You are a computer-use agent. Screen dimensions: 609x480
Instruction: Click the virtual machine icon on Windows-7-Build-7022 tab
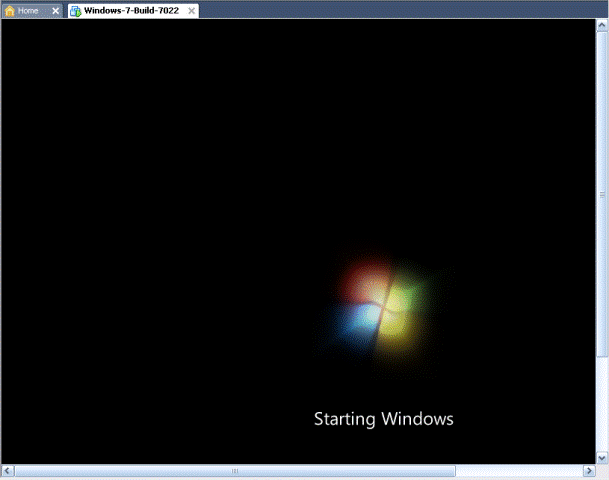tap(75, 11)
